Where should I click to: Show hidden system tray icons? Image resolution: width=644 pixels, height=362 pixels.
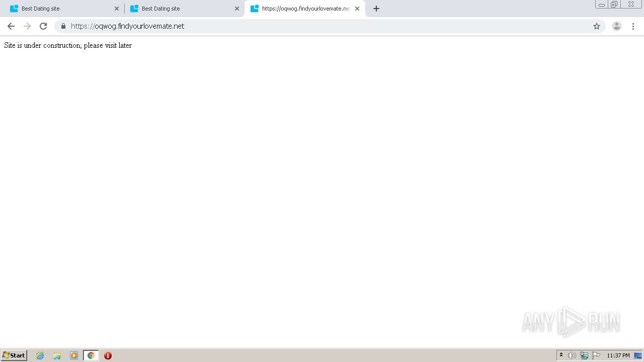click(x=561, y=355)
